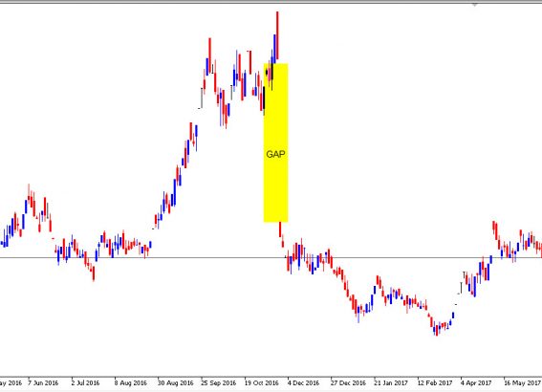Click the chart shift triangle marker at top
This screenshot has width=542, height=392.
pyautogui.click(x=475, y=5)
